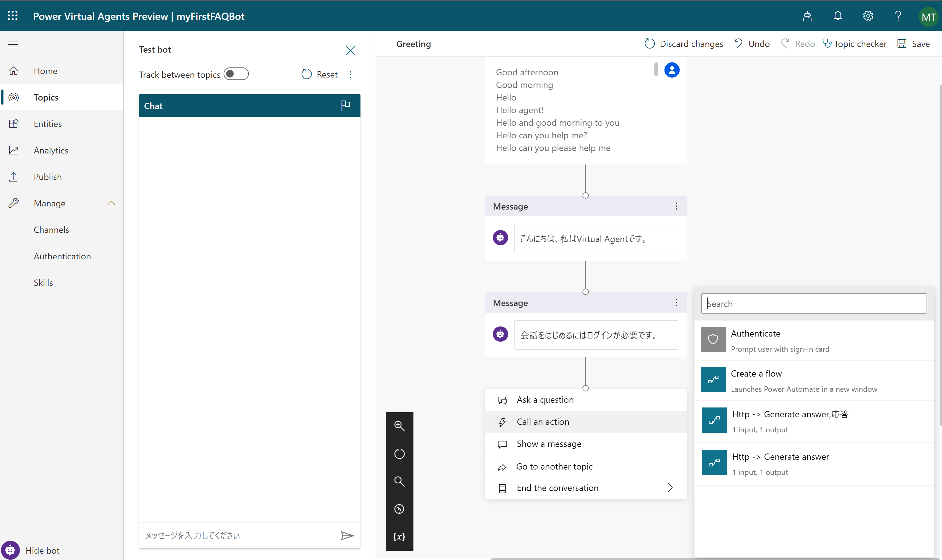
Task: Select Http -> Generate answer flow
Action: [x=814, y=464]
